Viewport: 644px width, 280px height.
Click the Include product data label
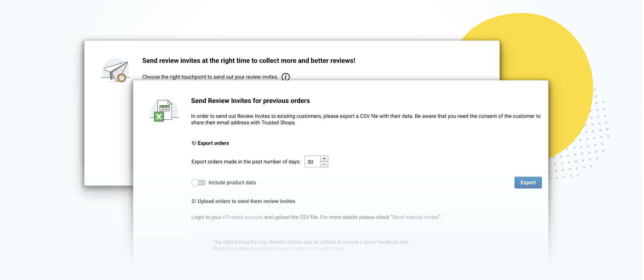[x=232, y=182]
